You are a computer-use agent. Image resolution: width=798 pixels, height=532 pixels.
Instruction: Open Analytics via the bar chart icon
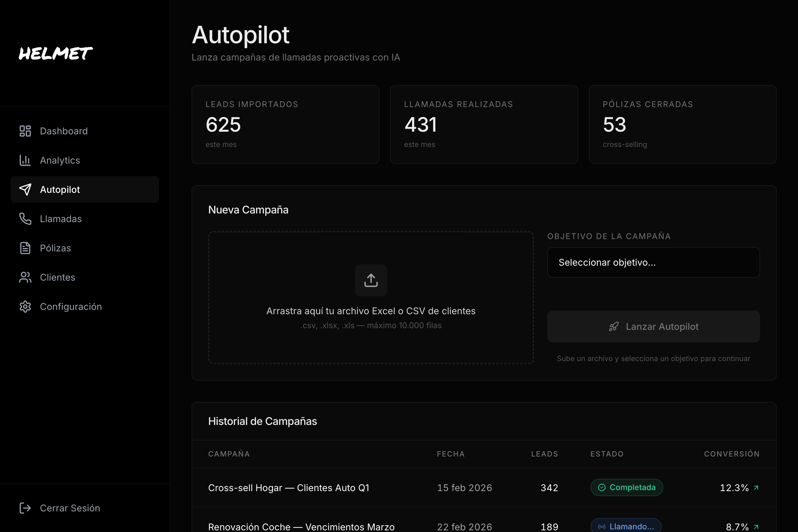tap(25, 160)
